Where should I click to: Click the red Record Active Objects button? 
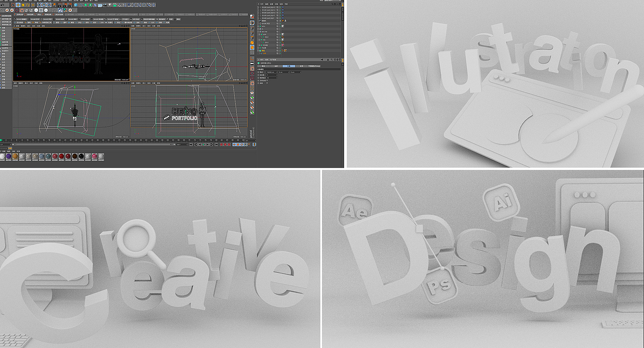(221, 145)
